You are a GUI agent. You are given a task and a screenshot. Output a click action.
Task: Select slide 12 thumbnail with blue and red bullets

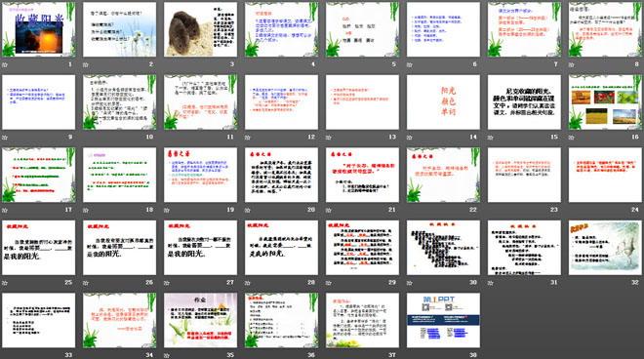(281, 101)
